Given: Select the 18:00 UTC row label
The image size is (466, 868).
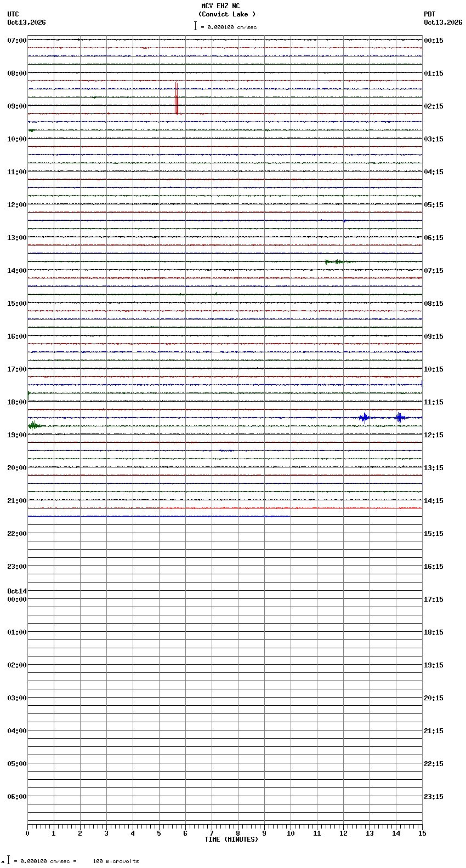Looking at the screenshot, I should (x=17, y=402).
